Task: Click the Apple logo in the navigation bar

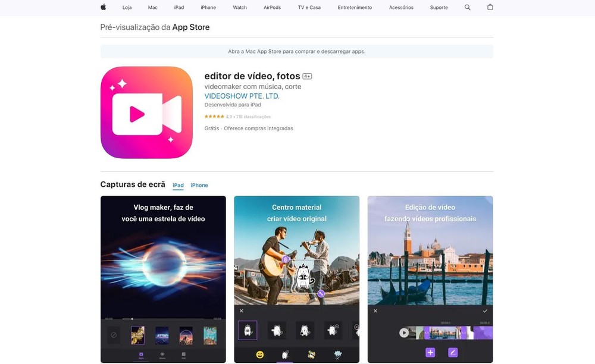Action: tap(103, 7)
